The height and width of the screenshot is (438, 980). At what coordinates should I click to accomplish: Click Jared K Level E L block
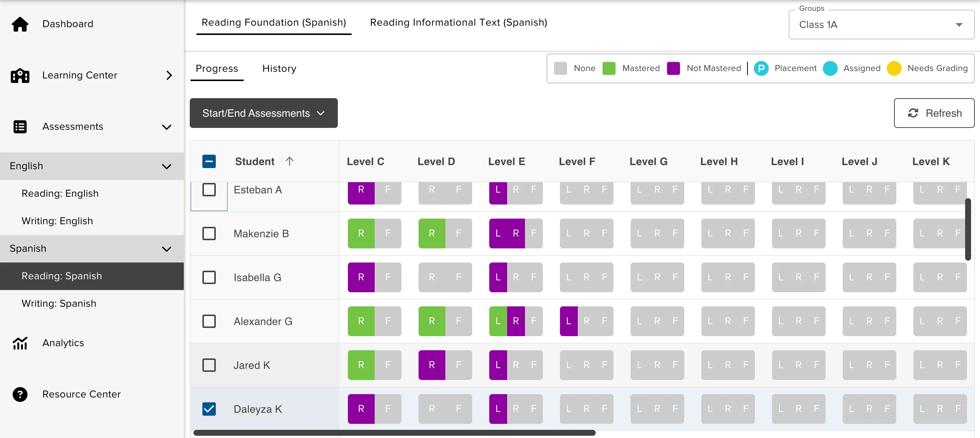click(x=498, y=365)
